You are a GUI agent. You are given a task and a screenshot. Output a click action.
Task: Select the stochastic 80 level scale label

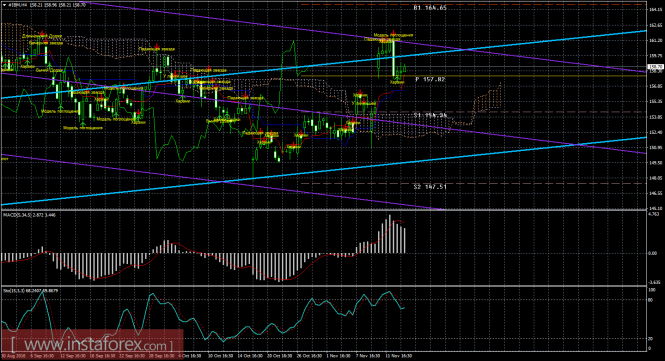pyautogui.click(x=651, y=300)
